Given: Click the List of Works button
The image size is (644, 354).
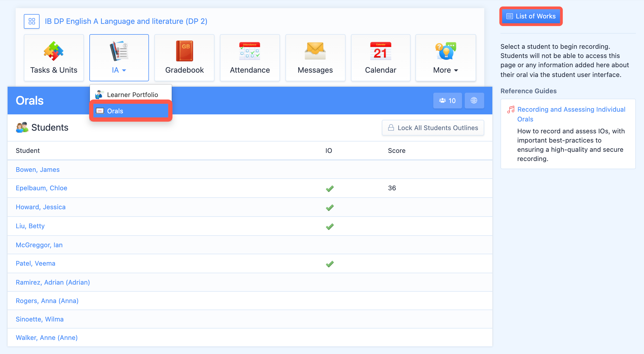Looking at the screenshot, I should pos(531,16).
